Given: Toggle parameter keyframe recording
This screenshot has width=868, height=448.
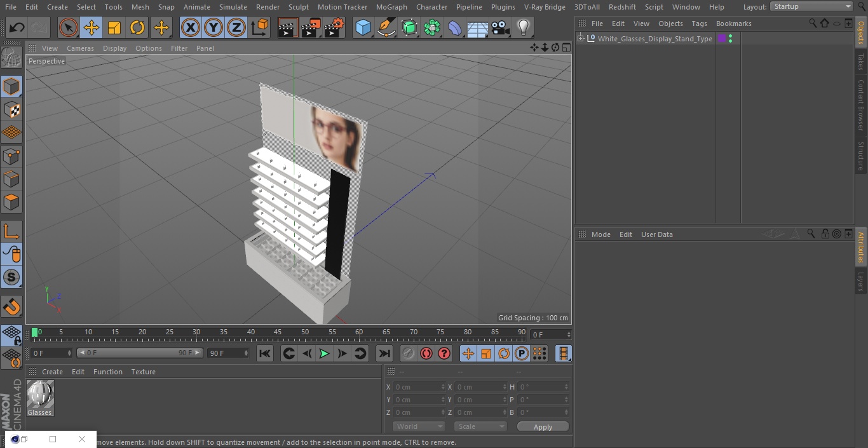Looking at the screenshot, I should [522, 353].
